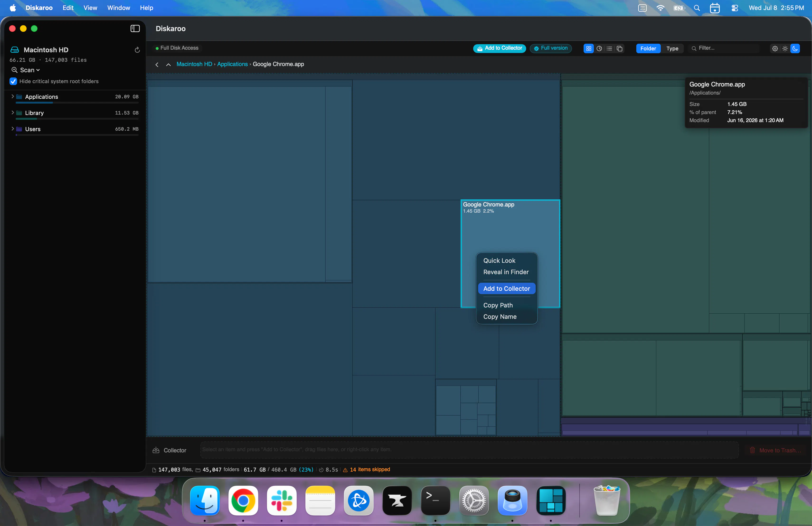Open the View menu
Screen dimensions: 812x526
[90, 8]
